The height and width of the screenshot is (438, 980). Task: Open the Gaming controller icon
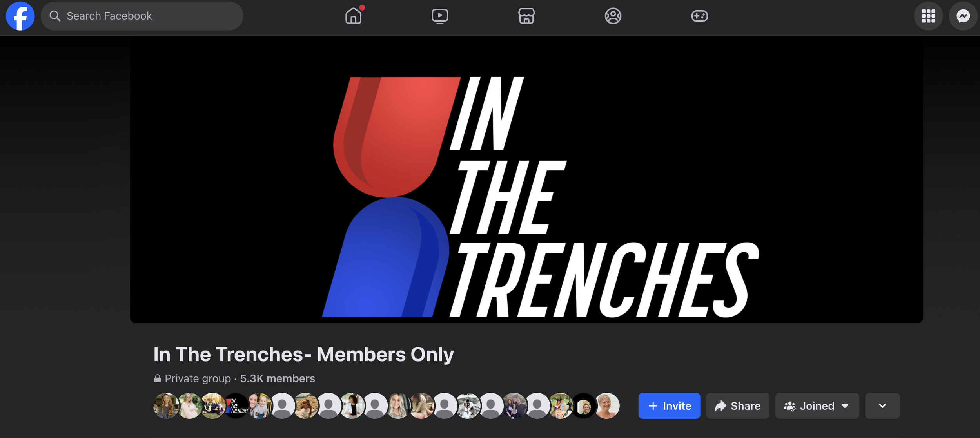click(699, 16)
